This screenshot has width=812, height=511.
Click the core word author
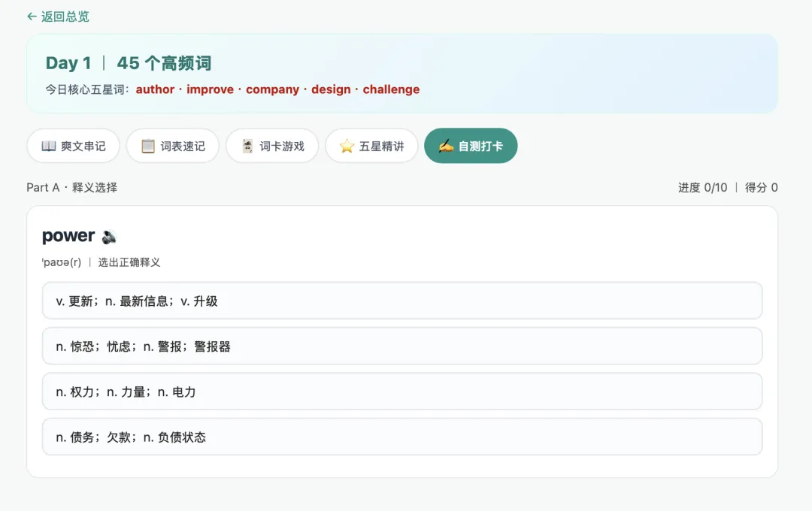coord(155,89)
